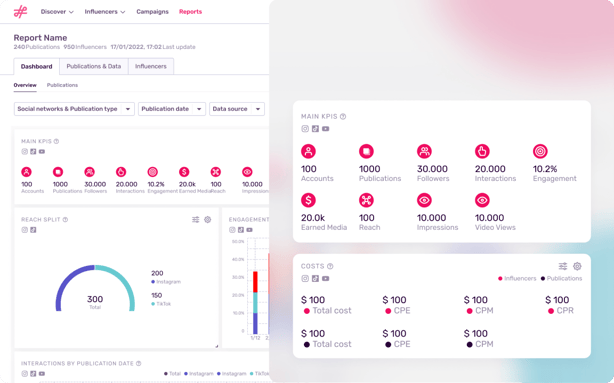
Task: Click the Publications icon in large KPI card
Action: coord(367,151)
